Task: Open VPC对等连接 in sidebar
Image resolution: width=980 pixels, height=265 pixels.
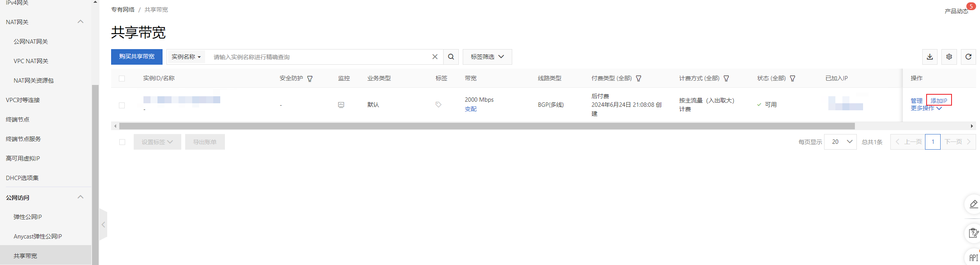Action: [23, 100]
